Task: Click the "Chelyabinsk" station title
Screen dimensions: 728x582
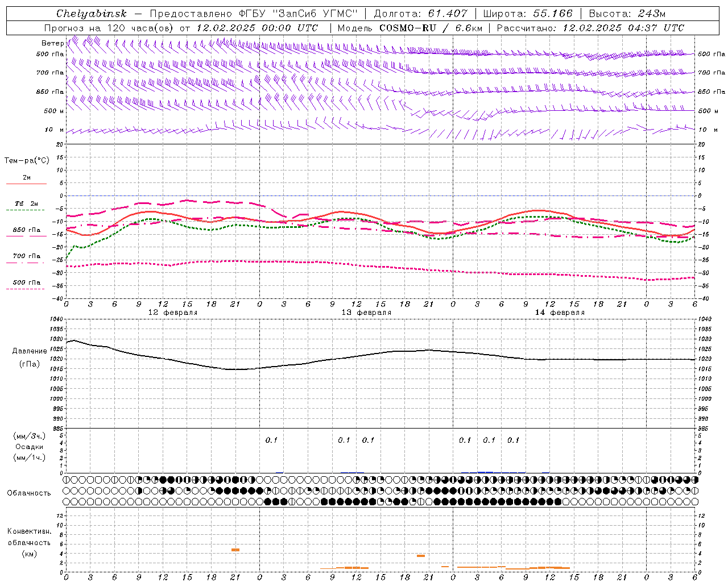Action: coord(91,14)
